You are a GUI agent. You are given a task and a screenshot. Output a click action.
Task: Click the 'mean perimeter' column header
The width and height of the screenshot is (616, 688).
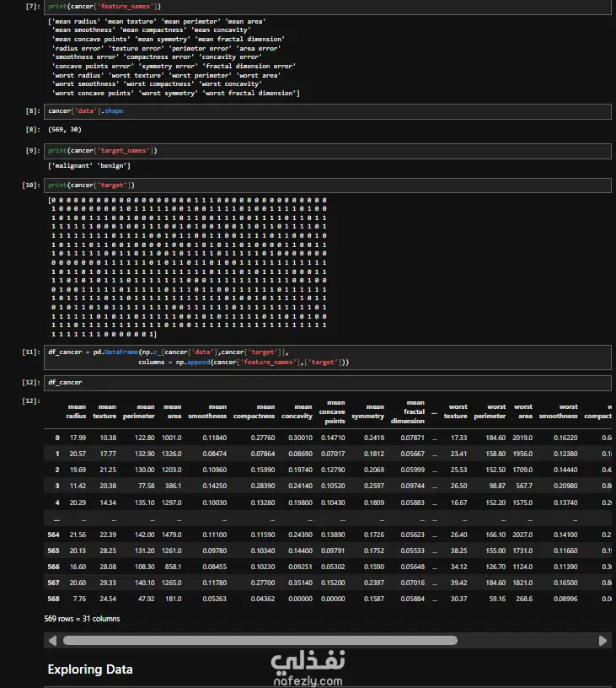(x=138, y=411)
